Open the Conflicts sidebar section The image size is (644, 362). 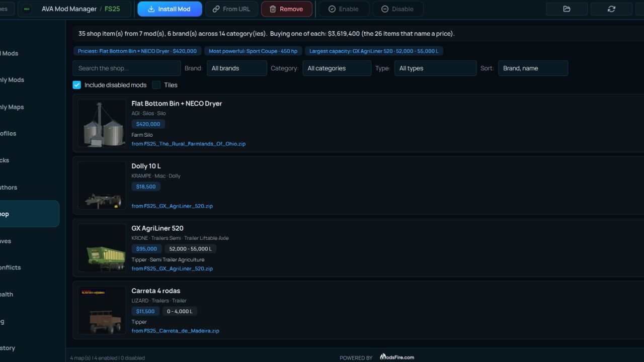11,267
